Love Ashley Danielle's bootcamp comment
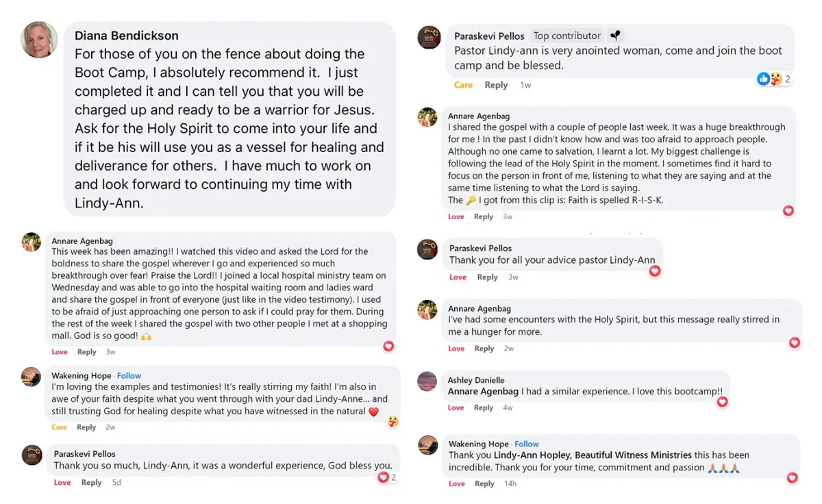The width and height of the screenshot is (822, 504). click(x=456, y=407)
